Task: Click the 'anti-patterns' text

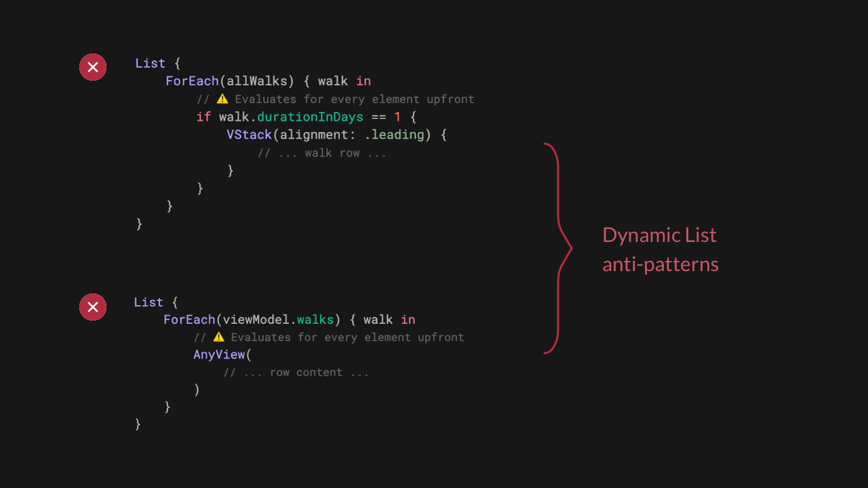Action: click(x=660, y=264)
